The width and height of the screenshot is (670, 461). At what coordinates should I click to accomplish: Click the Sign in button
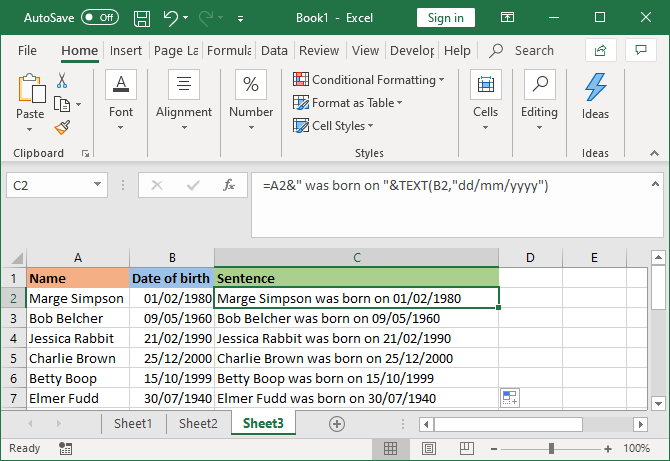[x=445, y=17]
